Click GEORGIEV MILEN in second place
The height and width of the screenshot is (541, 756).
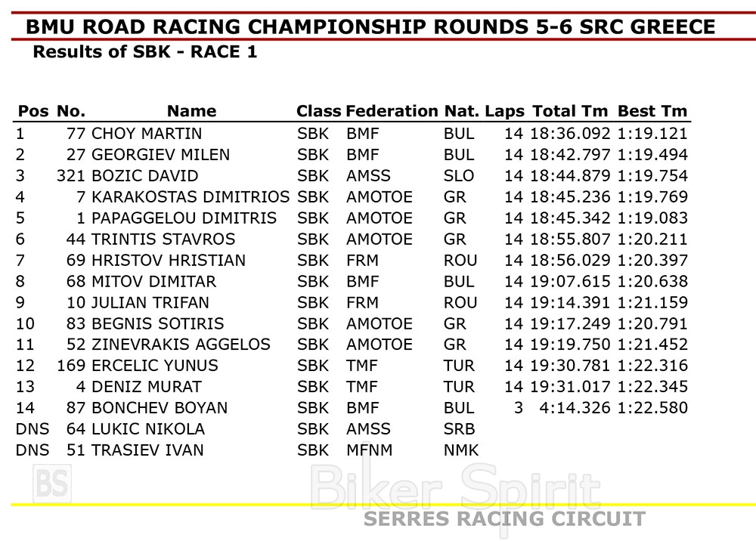[160, 155]
